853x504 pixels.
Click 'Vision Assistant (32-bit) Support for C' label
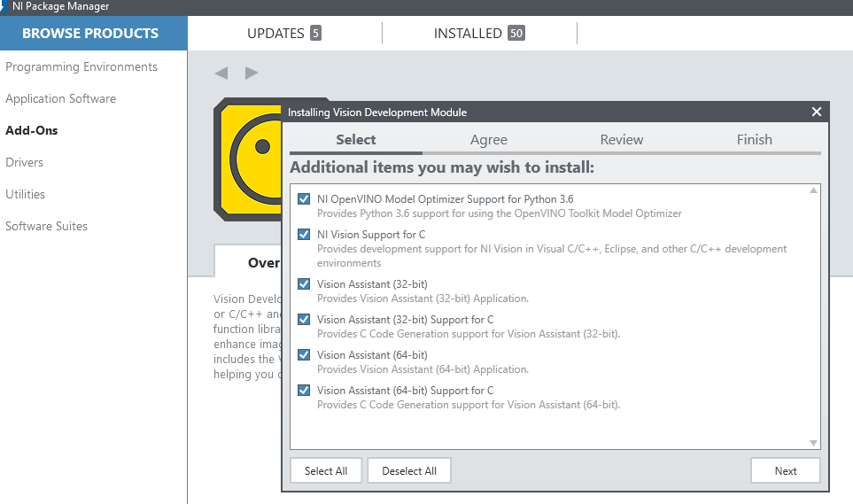click(x=406, y=320)
